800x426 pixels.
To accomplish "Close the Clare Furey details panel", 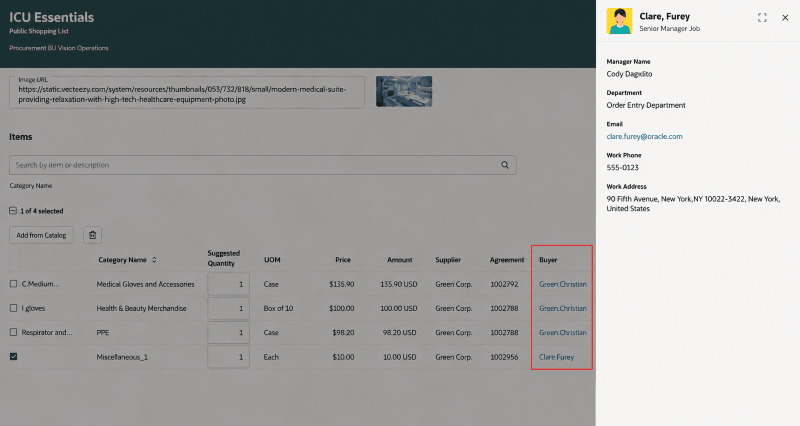I will point(785,18).
